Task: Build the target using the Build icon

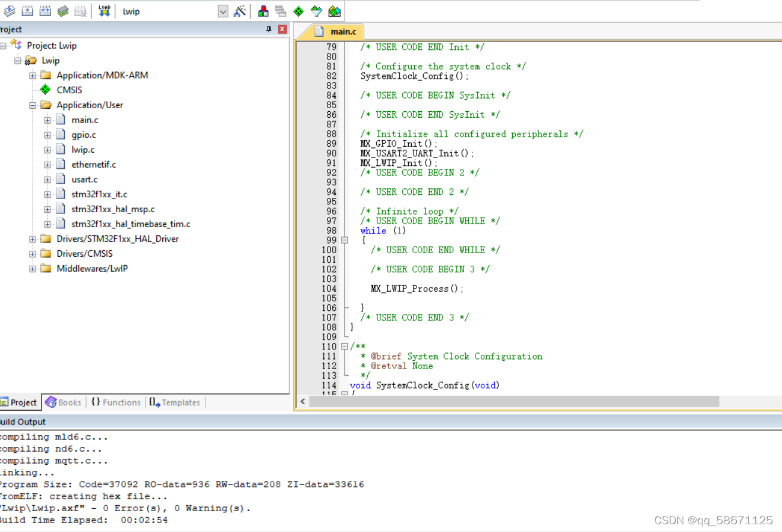Action: [x=27, y=11]
